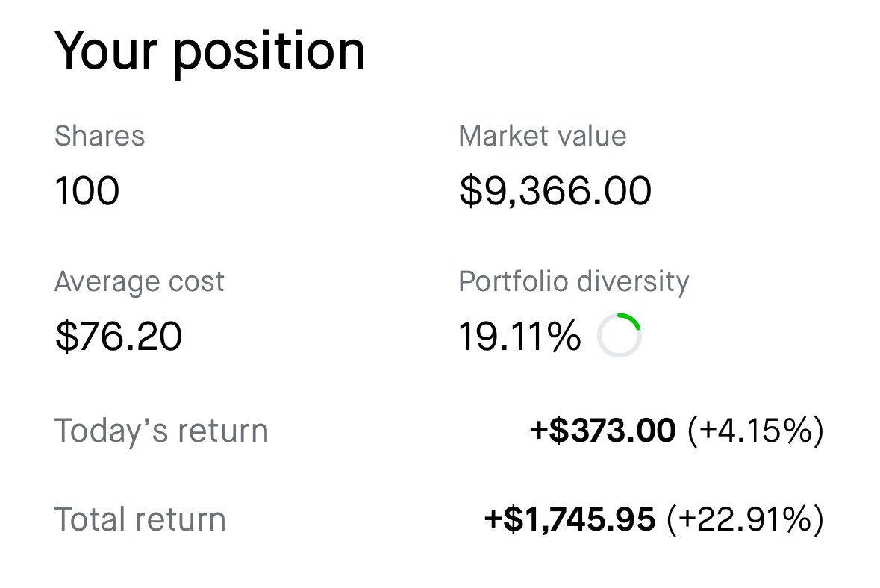Screen dimensions: 880x588
Task: Click the (+22.91%) total return percentage
Action: tap(746, 519)
